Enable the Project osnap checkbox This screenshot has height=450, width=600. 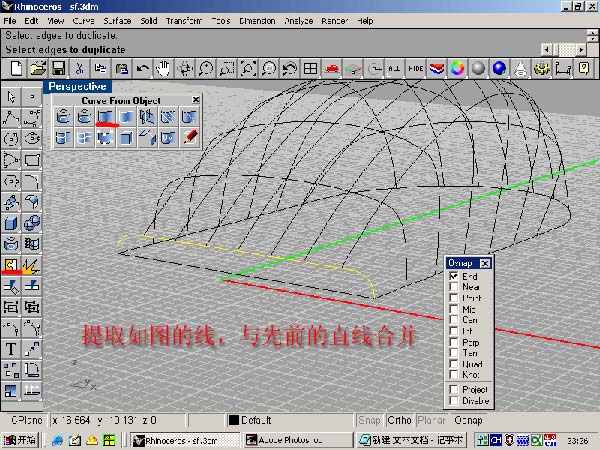point(454,389)
